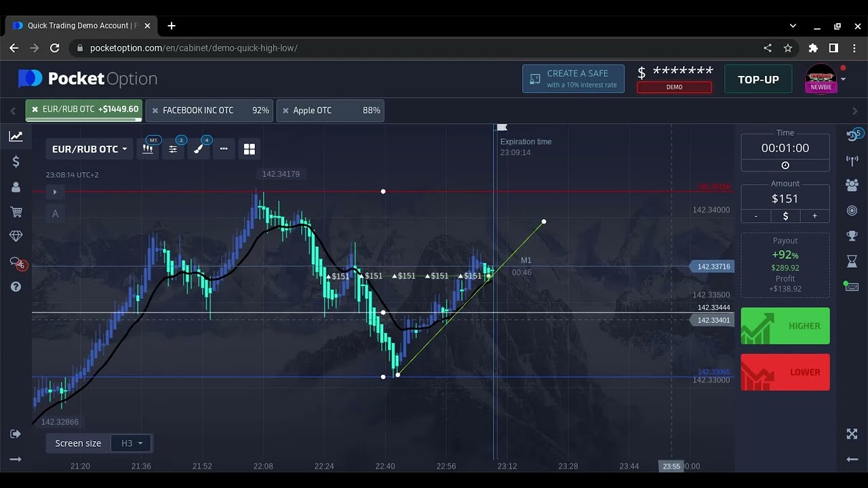
Task: Toggle auto-scale A button on chart
Action: click(55, 214)
